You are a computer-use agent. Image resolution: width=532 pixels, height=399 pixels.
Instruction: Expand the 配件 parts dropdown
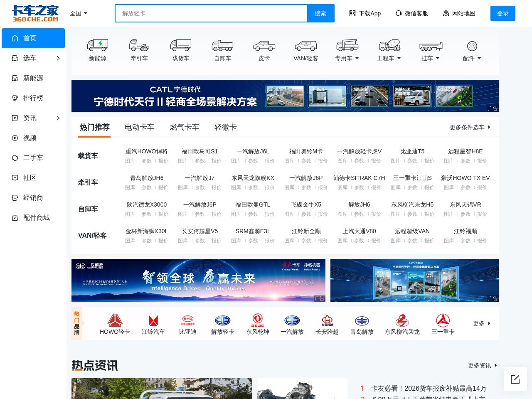coord(472,58)
